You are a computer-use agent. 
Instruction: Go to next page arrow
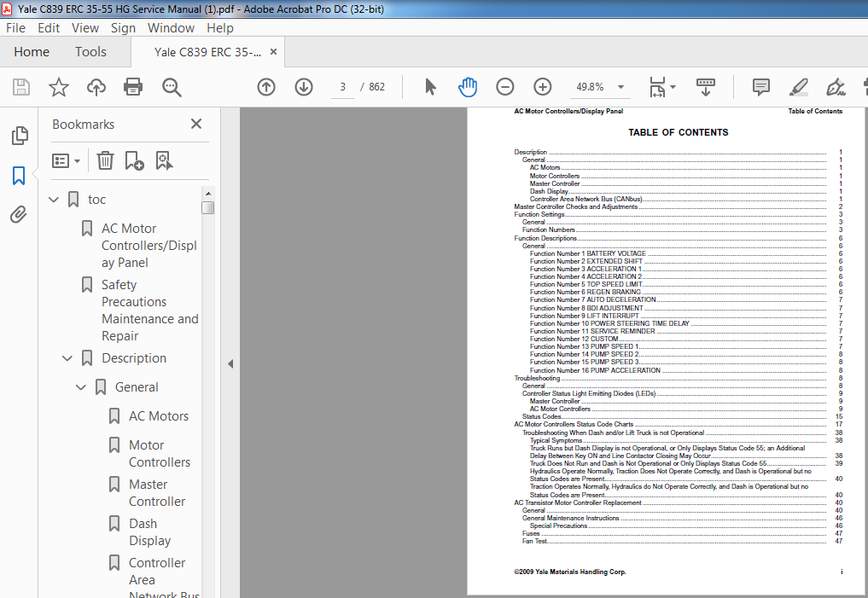click(x=304, y=87)
